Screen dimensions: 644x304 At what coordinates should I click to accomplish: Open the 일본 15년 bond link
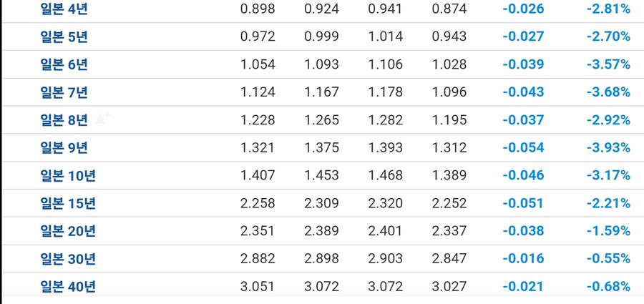pyautogui.click(x=68, y=203)
